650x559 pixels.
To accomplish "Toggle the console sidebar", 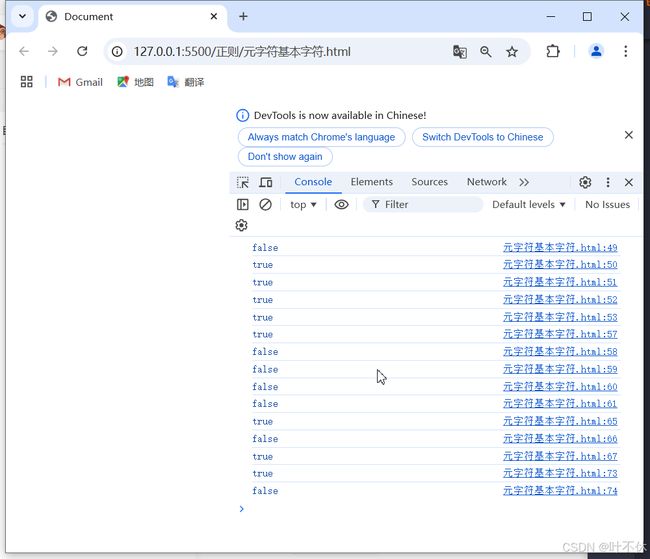I will point(243,204).
